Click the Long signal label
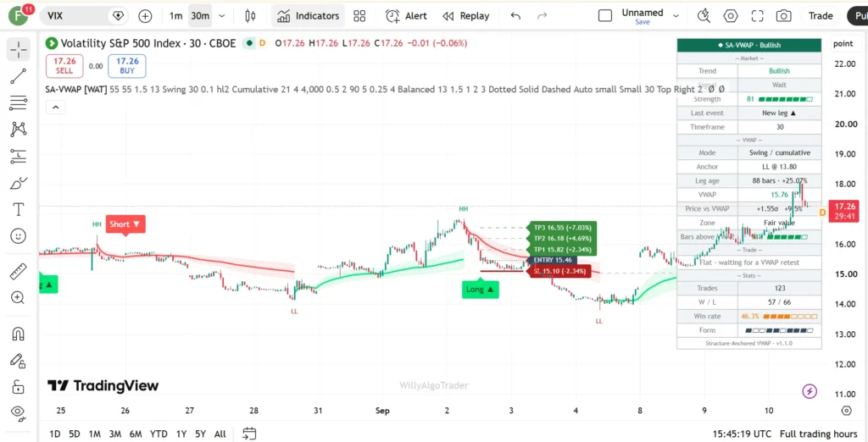The width and height of the screenshot is (868, 442). tap(481, 290)
